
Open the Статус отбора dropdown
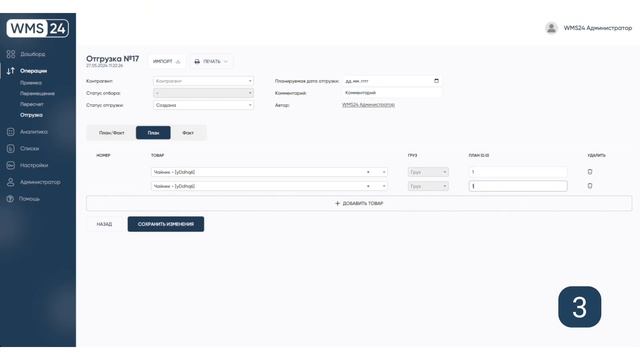(203, 93)
